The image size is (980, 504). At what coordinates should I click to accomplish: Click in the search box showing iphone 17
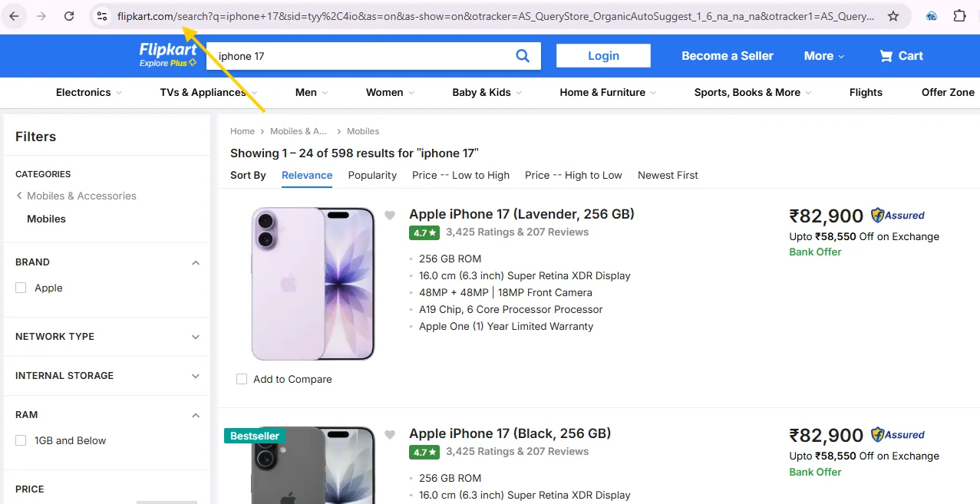345,55
